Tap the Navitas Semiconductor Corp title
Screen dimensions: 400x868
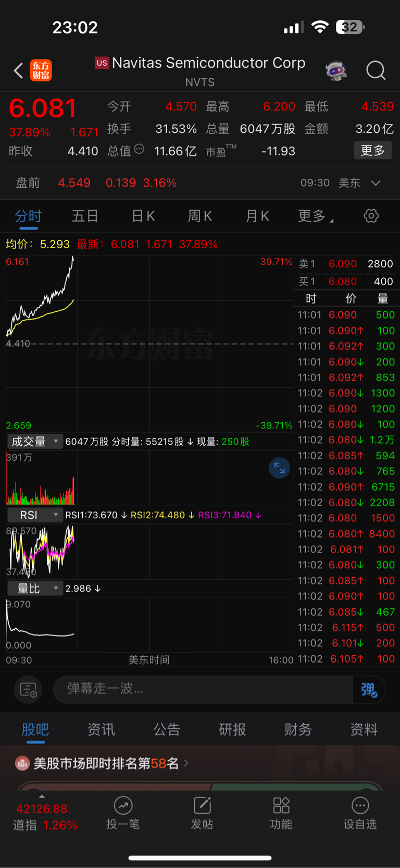208,63
